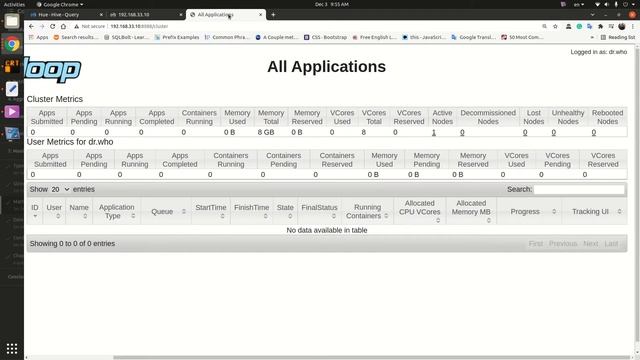This screenshot has height=360, width=640.
Task: Select the All Applications tab
Action: (226, 15)
